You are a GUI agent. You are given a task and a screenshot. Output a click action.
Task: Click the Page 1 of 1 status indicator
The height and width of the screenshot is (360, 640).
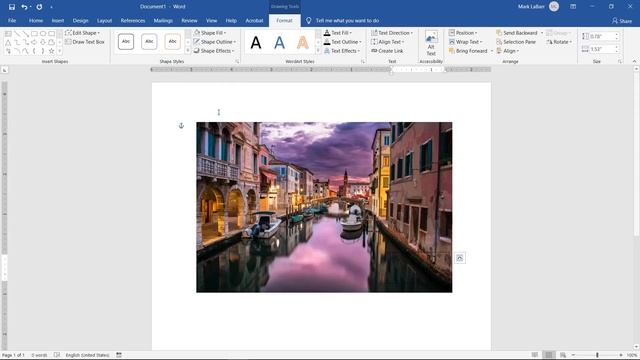(x=13, y=355)
